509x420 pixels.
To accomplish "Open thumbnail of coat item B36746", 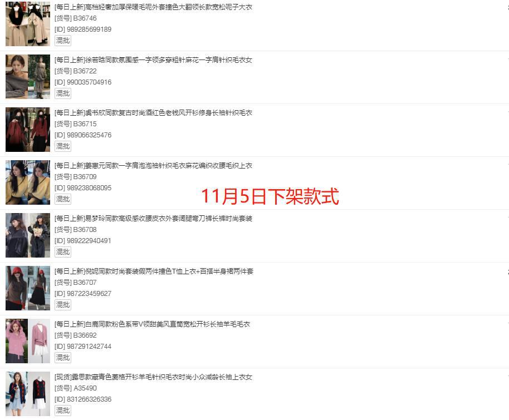I will (28, 24).
